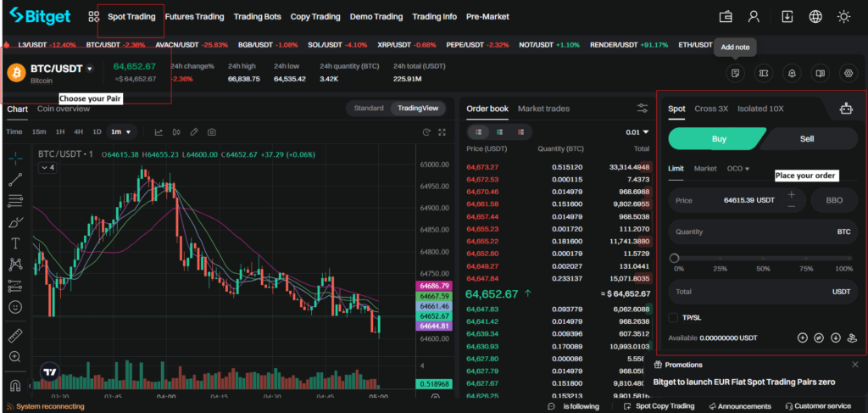Open the language globe icon

815,17
